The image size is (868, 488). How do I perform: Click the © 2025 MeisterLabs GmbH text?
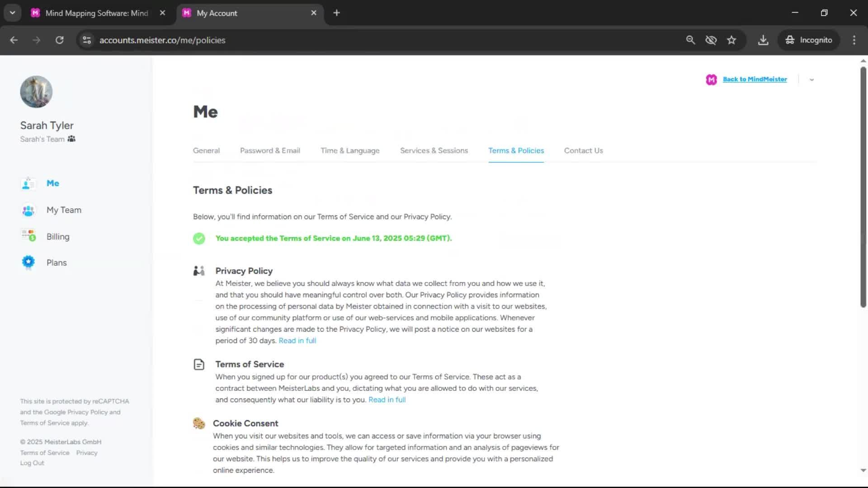click(x=61, y=442)
